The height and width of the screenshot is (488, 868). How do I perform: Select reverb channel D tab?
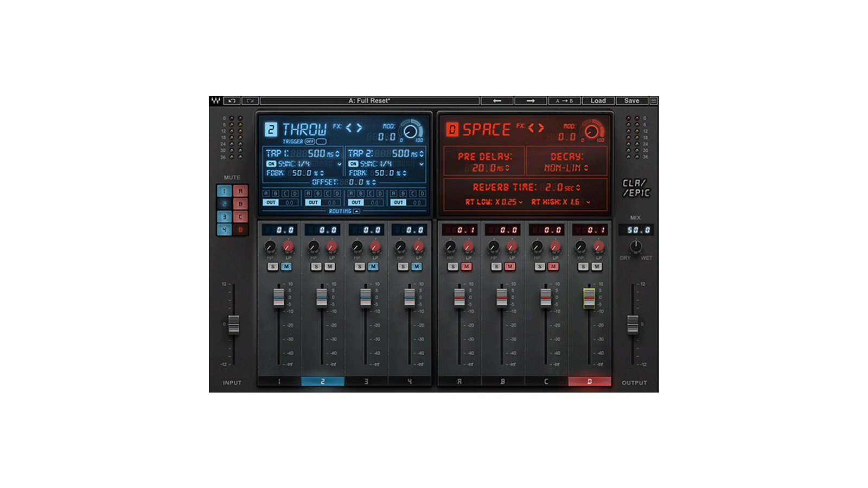click(x=590, y=382)
